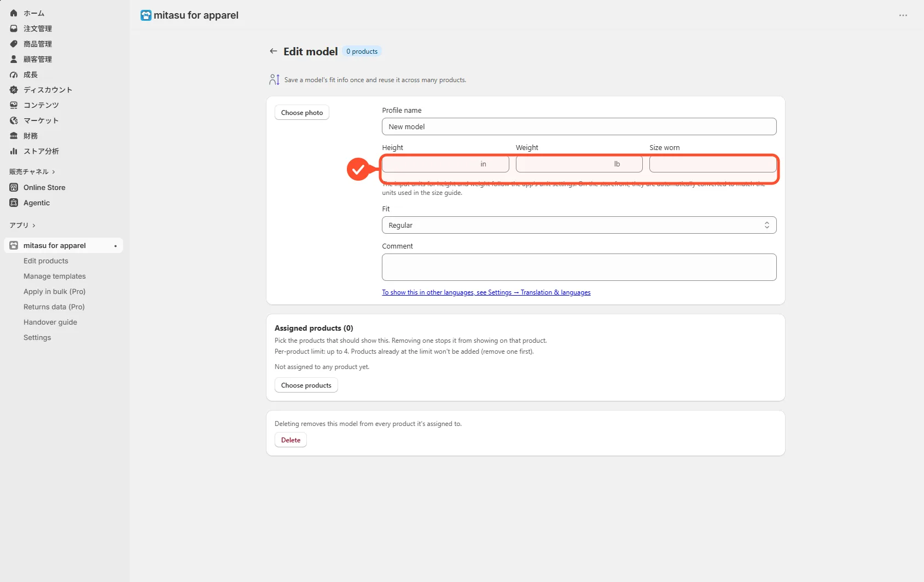Click the growth gauge icon 成長
Image resolution: width=924 pixels, height=582 pixels.
click(x=14, y=74)
